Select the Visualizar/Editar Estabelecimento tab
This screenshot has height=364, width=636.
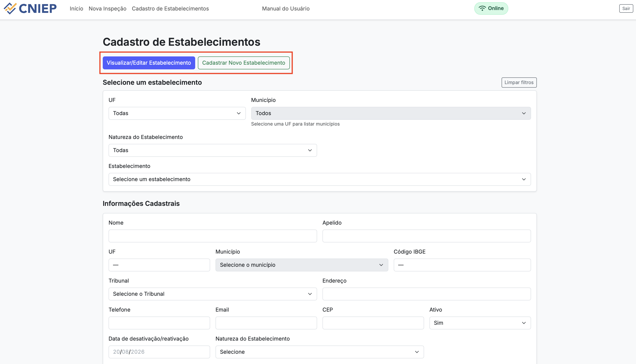click(x=149, y=63)
